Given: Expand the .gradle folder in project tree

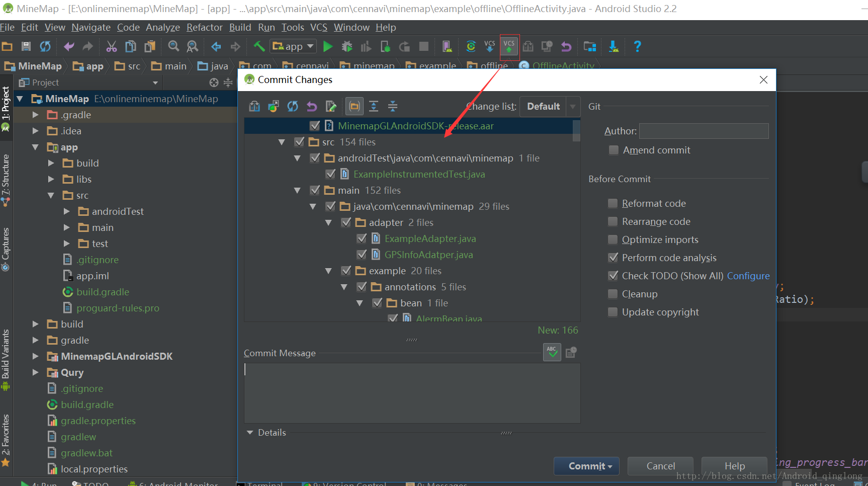Looking at the screenshot, I should 35,115.
